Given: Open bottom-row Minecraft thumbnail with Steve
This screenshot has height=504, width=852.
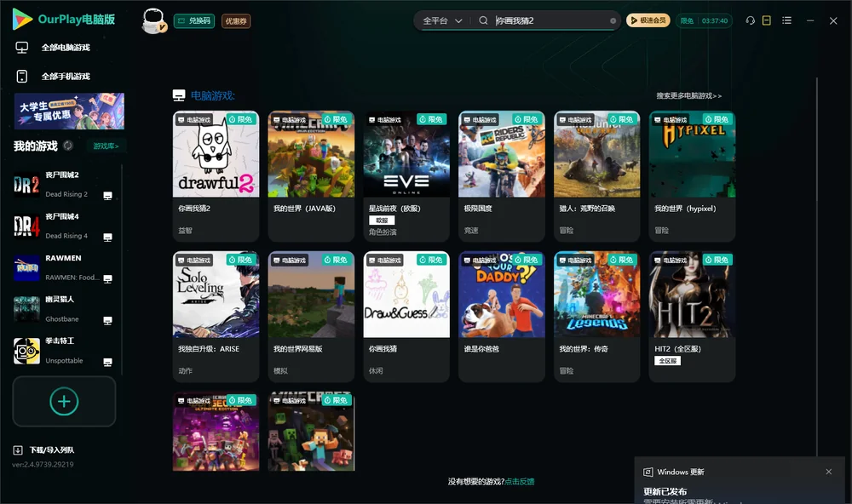Looking at the screenshot, I should pos(311,432).
